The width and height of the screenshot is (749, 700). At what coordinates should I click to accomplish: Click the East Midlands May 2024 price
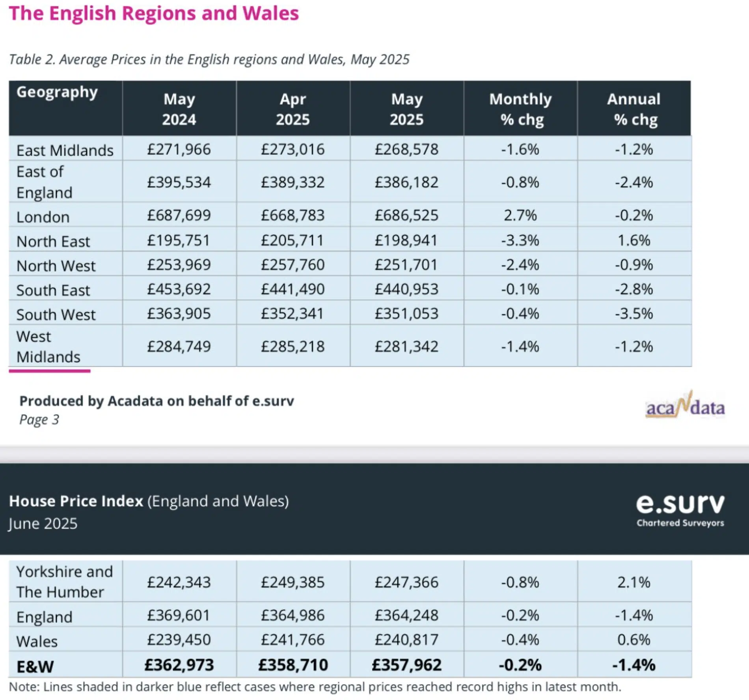coord(179,149)
